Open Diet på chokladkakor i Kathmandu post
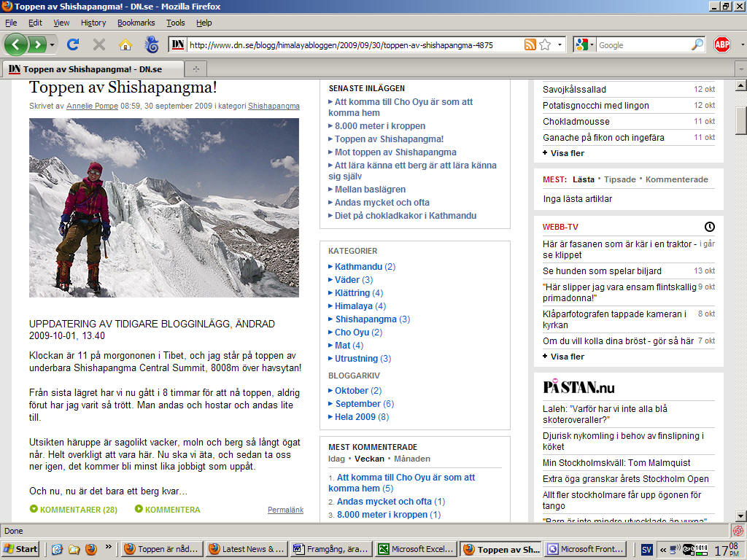The image size is (747, 560). 406,215
